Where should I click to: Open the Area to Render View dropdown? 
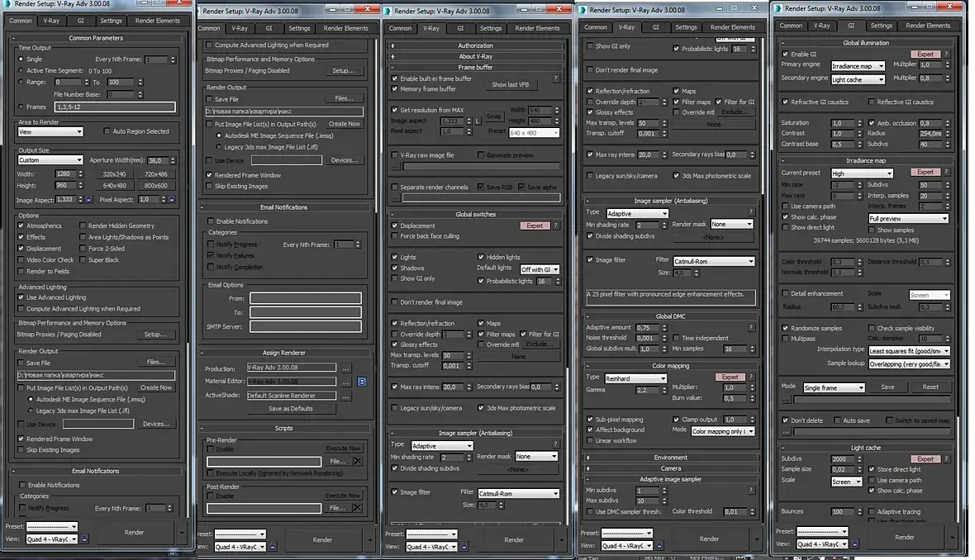50,132
